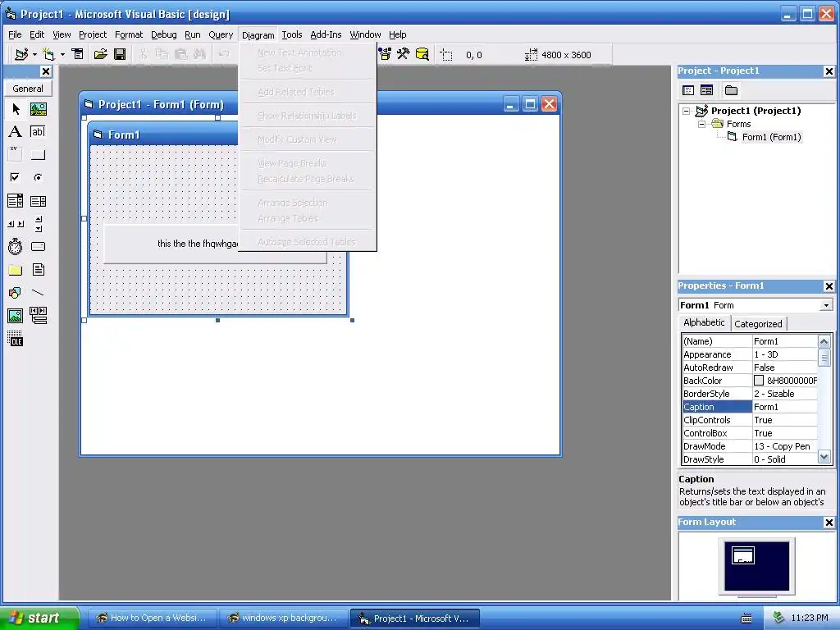Select the Shape control tool
840x630 pixels.
click(16, 293)
